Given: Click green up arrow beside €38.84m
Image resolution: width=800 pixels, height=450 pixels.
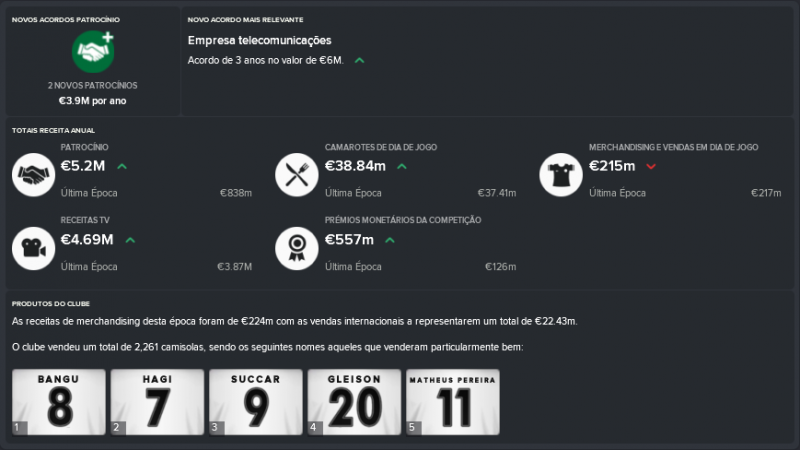Looking at the screenshot, I should [x=402, y=166].
